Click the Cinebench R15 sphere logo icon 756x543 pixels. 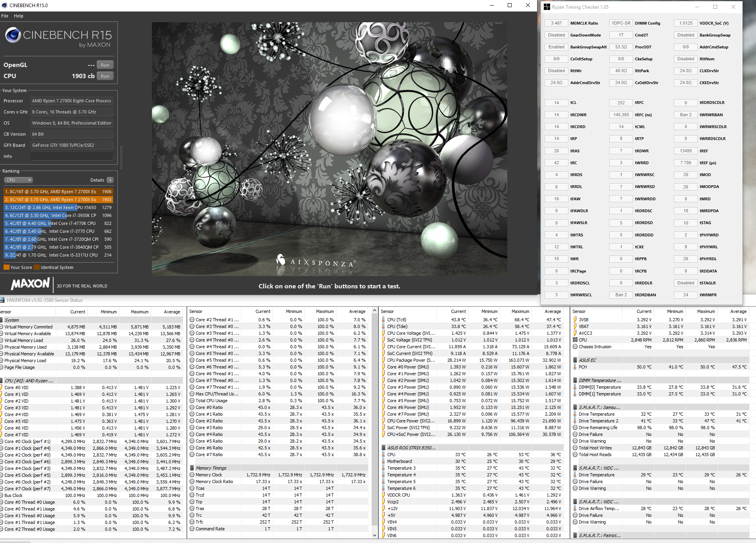[x=13, y=35]
